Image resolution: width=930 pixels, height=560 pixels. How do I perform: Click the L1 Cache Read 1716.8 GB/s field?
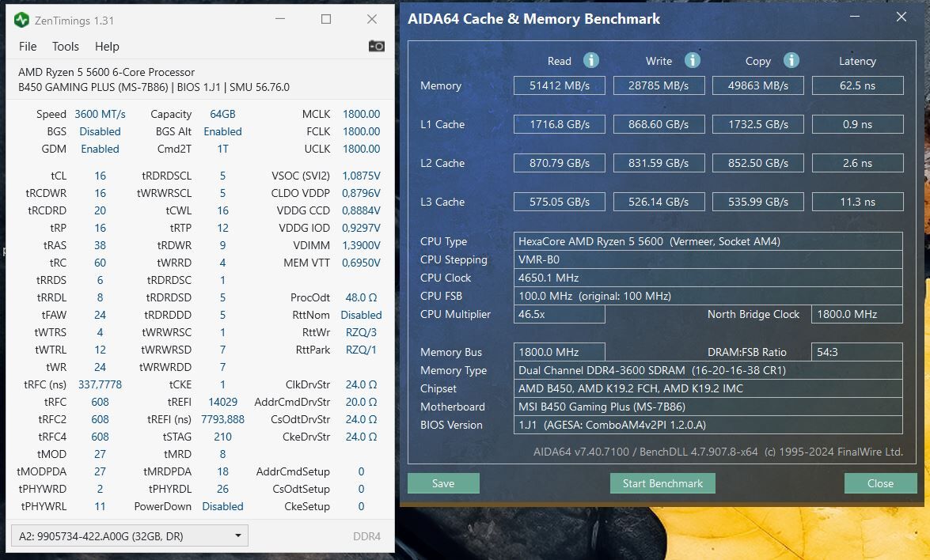coord(560,124)
